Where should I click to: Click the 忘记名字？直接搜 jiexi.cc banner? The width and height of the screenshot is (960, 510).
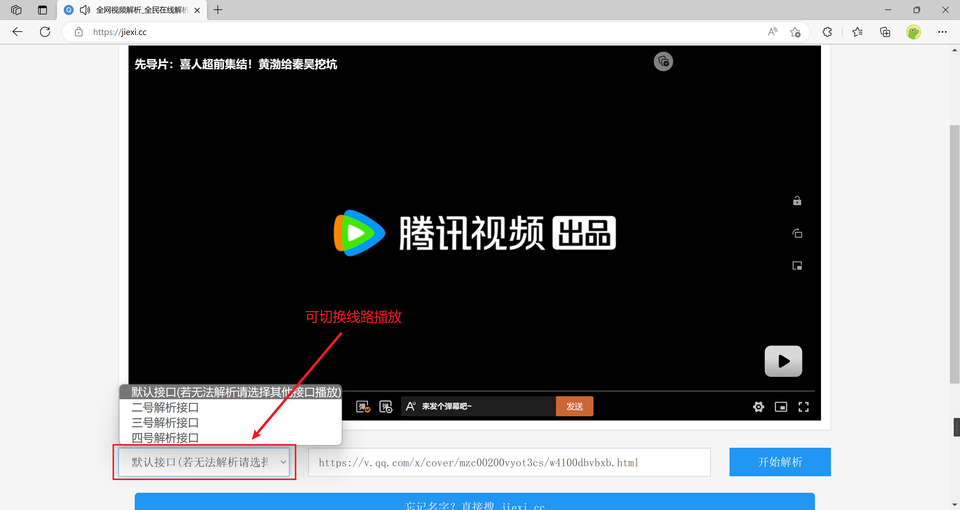[x=474, y=502]
